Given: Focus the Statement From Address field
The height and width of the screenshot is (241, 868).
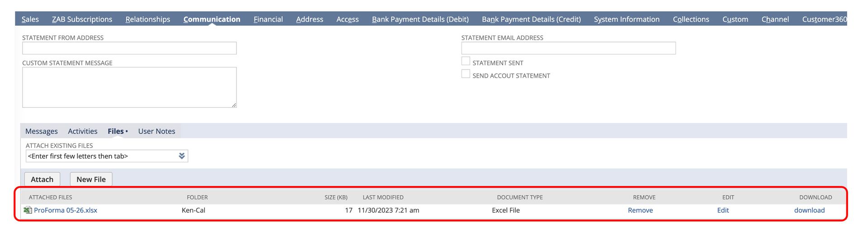Looking at the screenshot, I should (129, 48).
